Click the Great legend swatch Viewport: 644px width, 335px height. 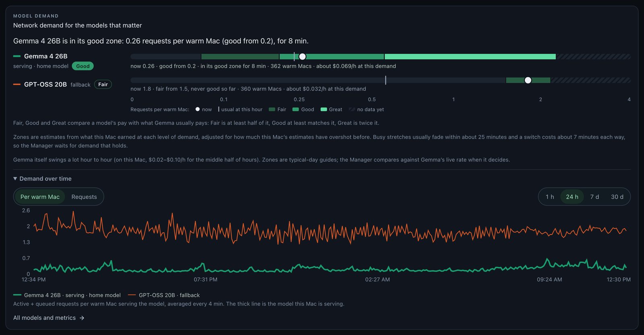pyautogui.click(x=324, y=109)
